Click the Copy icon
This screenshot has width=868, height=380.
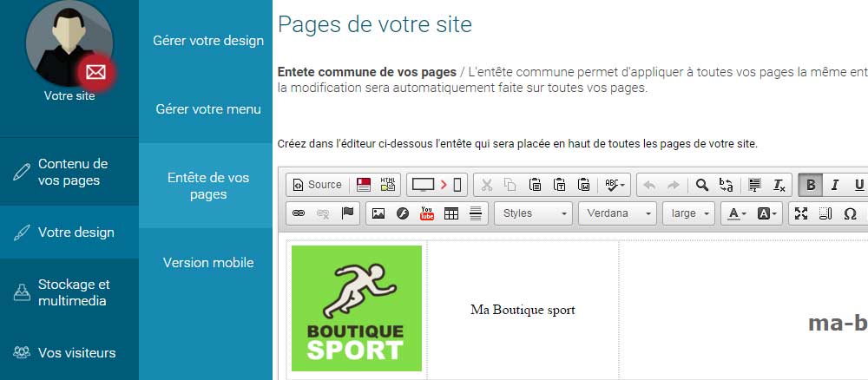tap(510, 185)
